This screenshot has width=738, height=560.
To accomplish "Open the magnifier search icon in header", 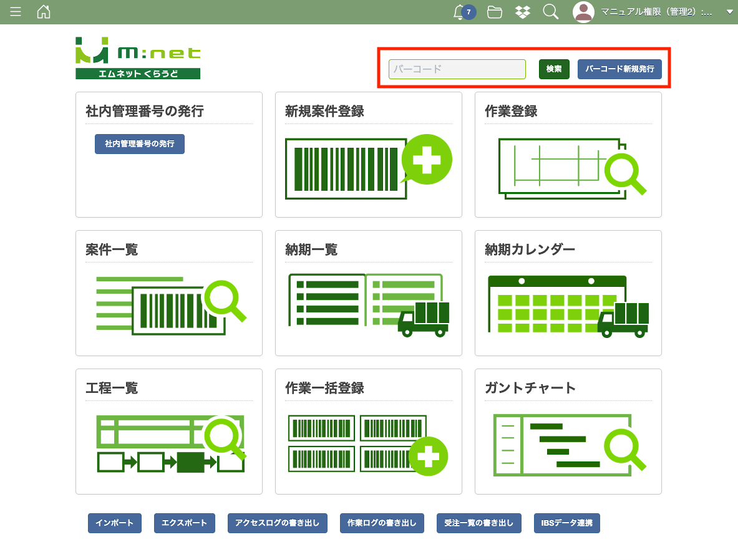I will click(x=550, y=12).
